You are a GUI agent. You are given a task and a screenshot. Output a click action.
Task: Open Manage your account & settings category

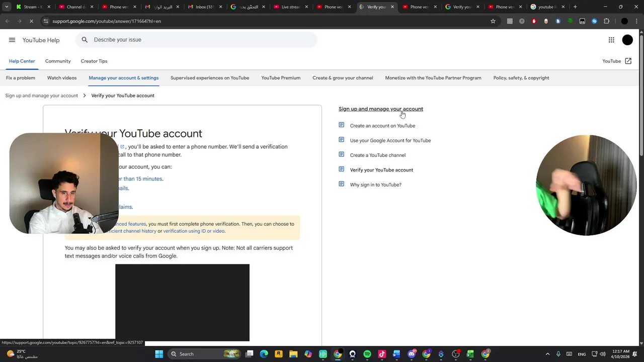[124, 78]
